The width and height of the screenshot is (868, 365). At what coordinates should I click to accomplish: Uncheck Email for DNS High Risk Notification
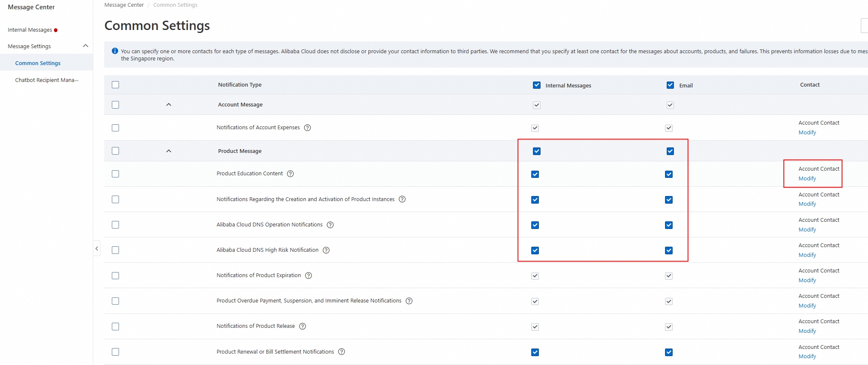tap(669, 251)
